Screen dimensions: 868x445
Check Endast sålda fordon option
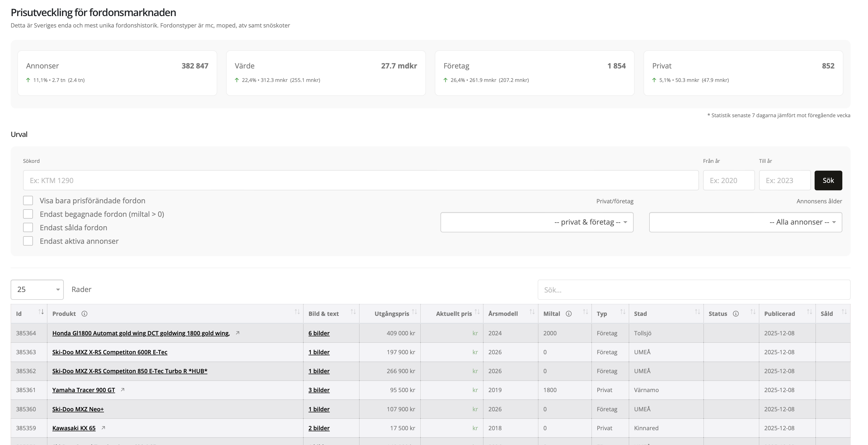coord(28,228)
